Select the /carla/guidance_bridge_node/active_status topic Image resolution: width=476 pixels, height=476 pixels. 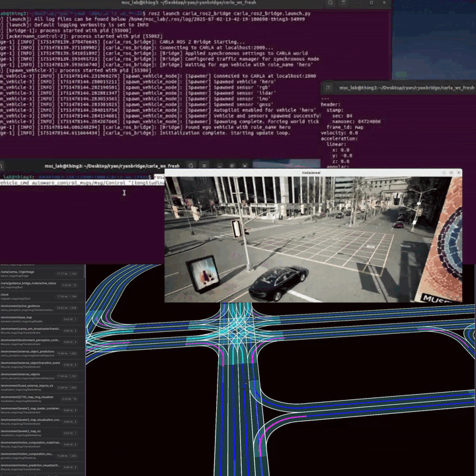42,285
